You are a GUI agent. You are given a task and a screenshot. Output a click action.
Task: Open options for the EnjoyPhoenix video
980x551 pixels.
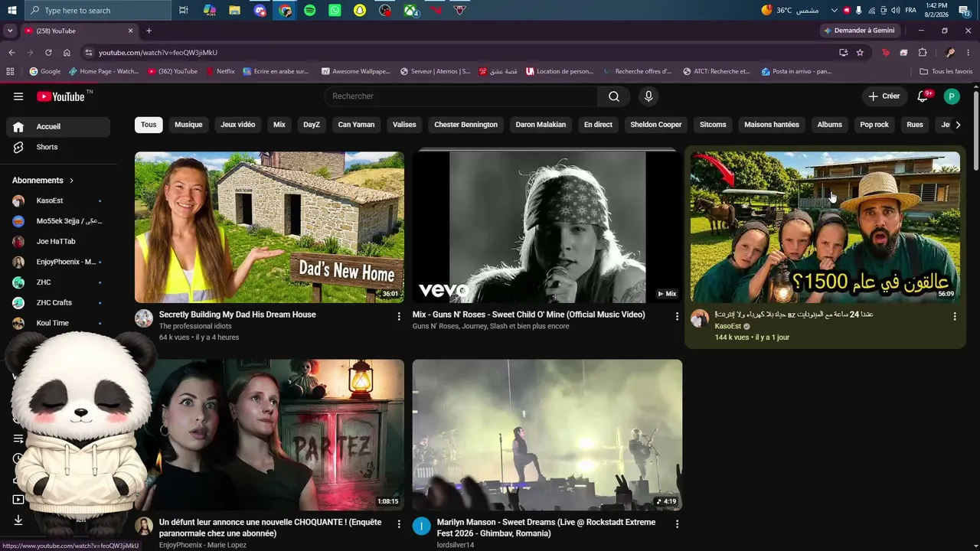point(399,524)
